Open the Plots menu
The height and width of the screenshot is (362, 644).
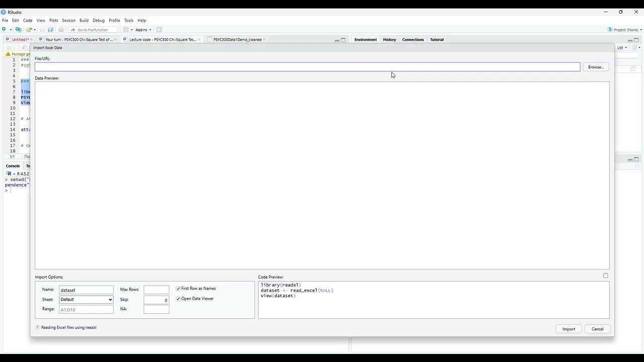pyautogui.click(x=54, y=21)
